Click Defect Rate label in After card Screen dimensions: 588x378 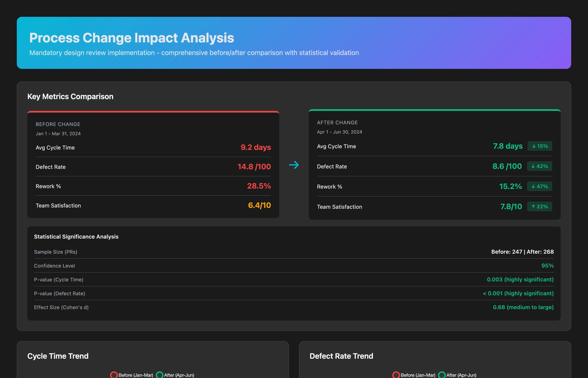pos(332,166)
